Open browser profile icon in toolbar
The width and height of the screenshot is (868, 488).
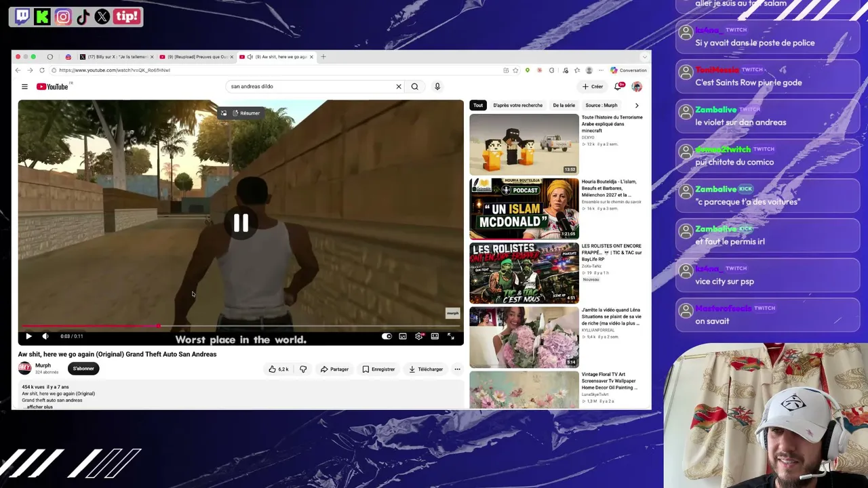[589, 70]
